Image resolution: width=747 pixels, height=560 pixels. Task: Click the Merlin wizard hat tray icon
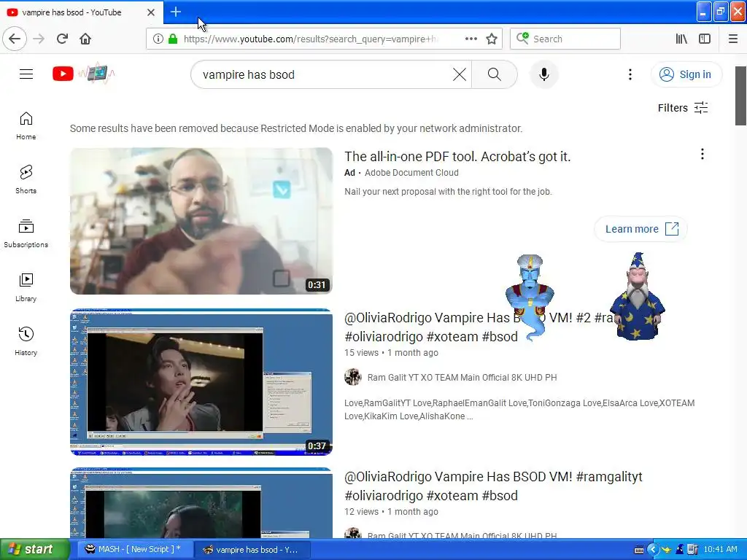[679, 550]
